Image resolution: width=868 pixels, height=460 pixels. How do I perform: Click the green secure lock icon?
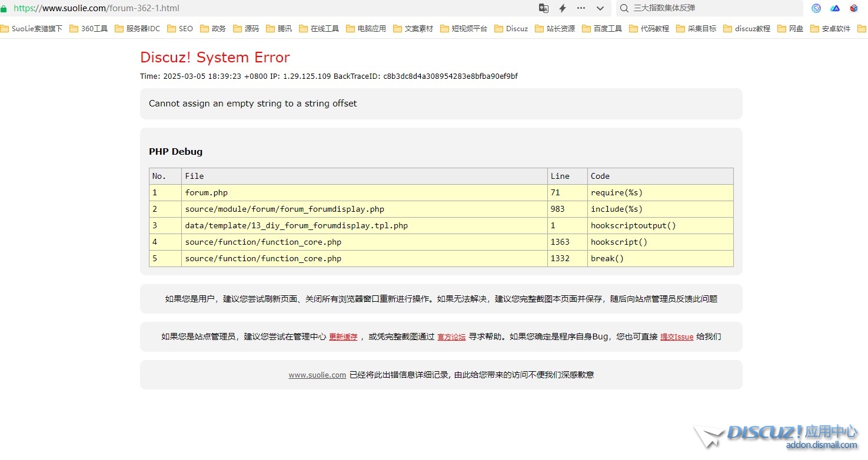(x=4, y=9)
